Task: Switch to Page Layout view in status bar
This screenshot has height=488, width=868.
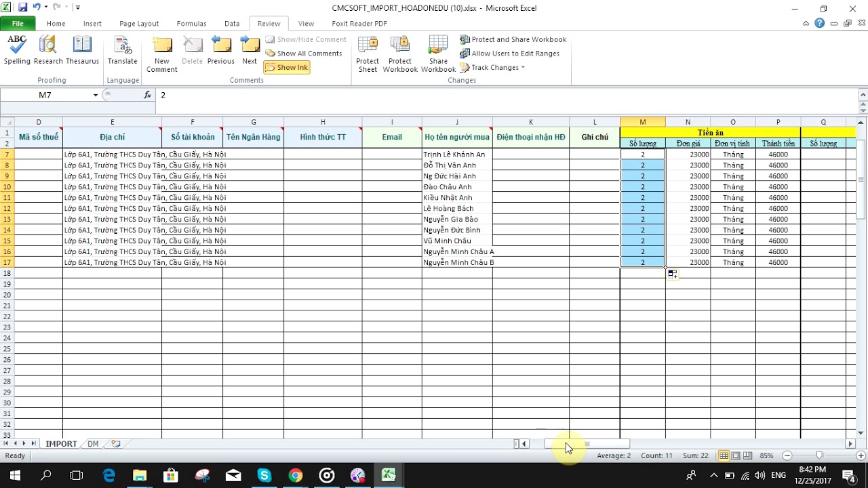Action: click(x=736, y=455)
